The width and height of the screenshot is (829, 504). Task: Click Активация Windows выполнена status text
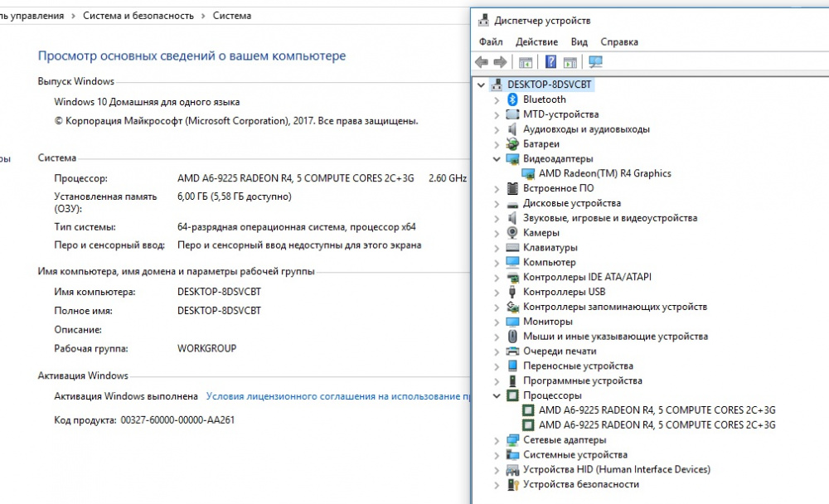126,396
